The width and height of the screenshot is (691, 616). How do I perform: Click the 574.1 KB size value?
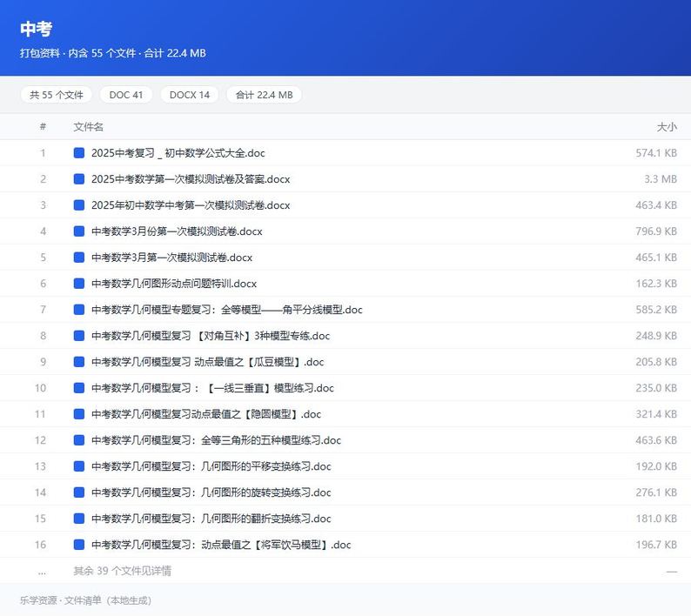pos(656,153)
